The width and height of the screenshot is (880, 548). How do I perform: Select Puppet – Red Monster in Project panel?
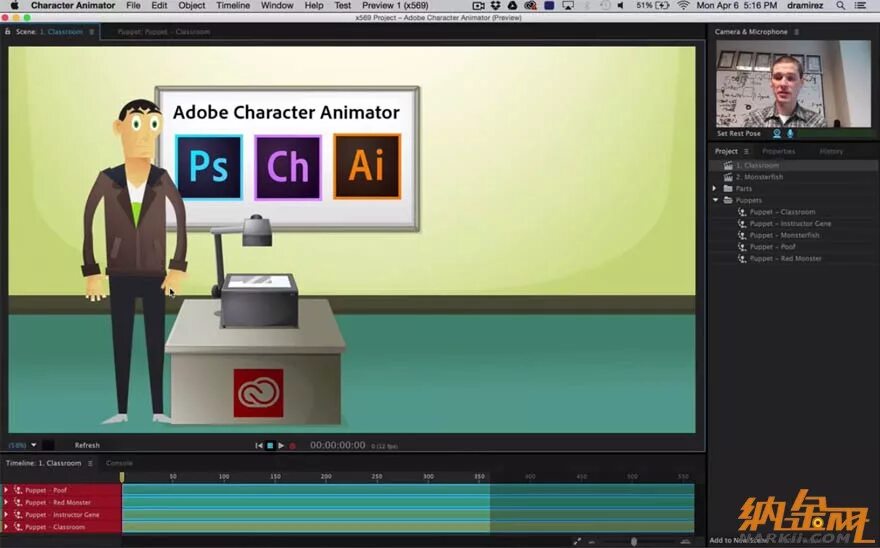tap(785, 259)
